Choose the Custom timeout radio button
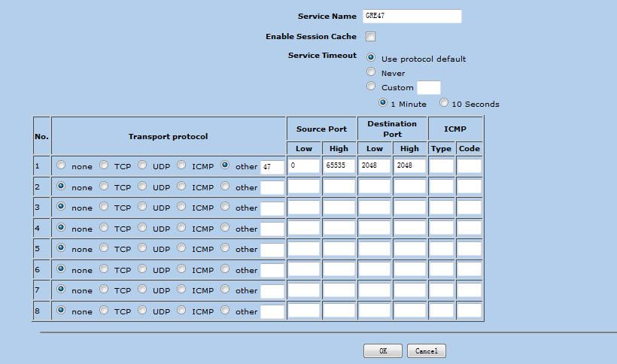The image size is (617, 364). click(x=371, y=86)
